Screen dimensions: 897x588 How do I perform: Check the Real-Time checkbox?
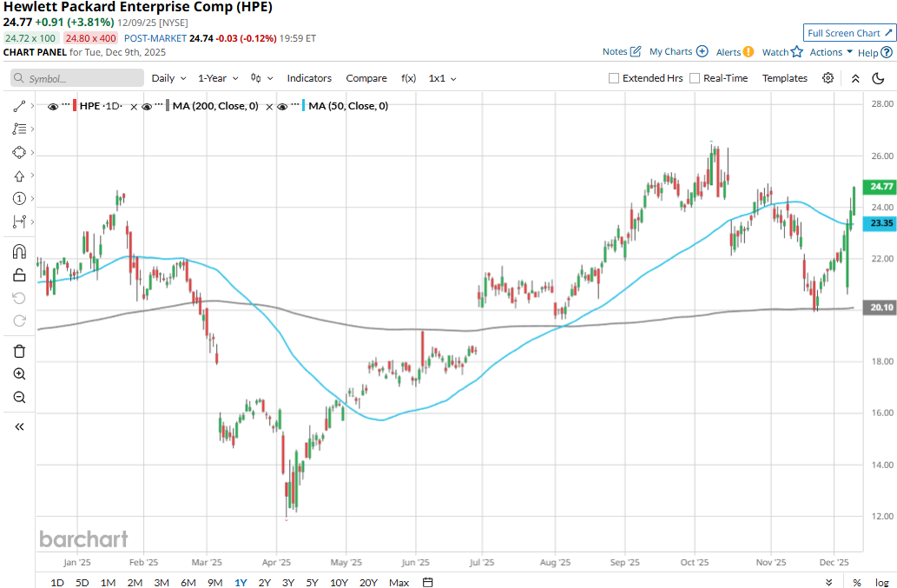tap(695, 78)
